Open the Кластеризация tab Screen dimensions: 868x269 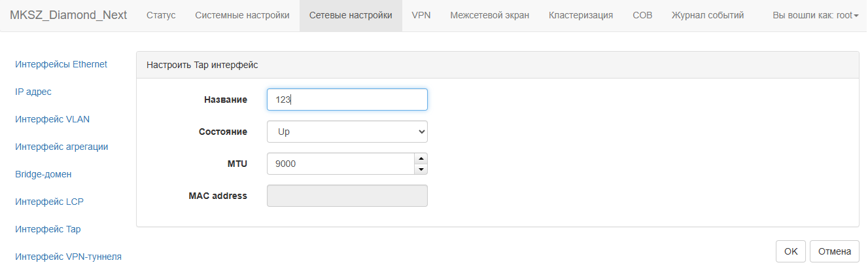pos(581,15)
